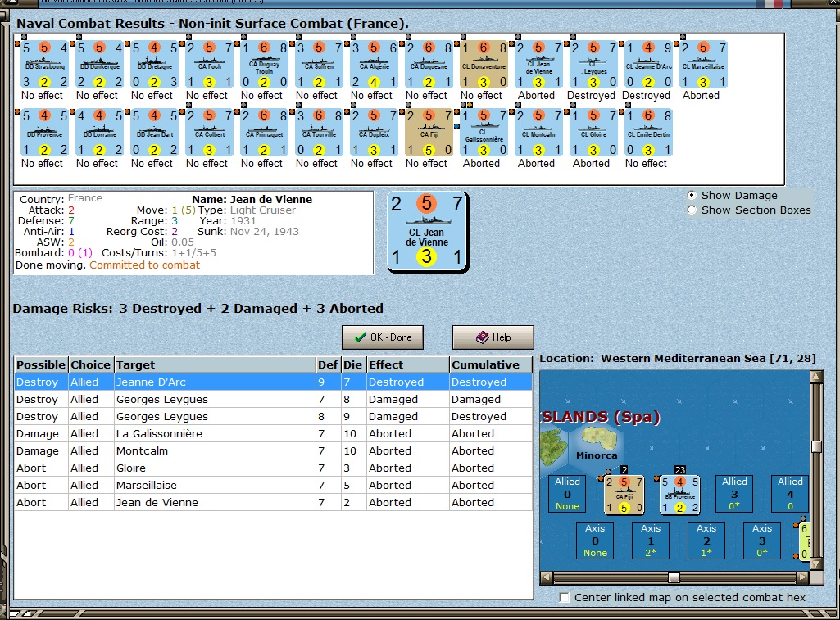840x620 pixels.
Task: Click the Allied 0 None section box
Action: [567, 494]
